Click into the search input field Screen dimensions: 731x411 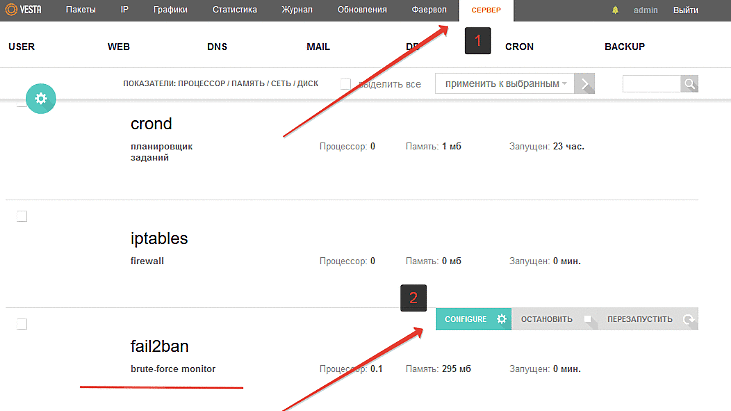pyautogui.click(x=651, y=84)
